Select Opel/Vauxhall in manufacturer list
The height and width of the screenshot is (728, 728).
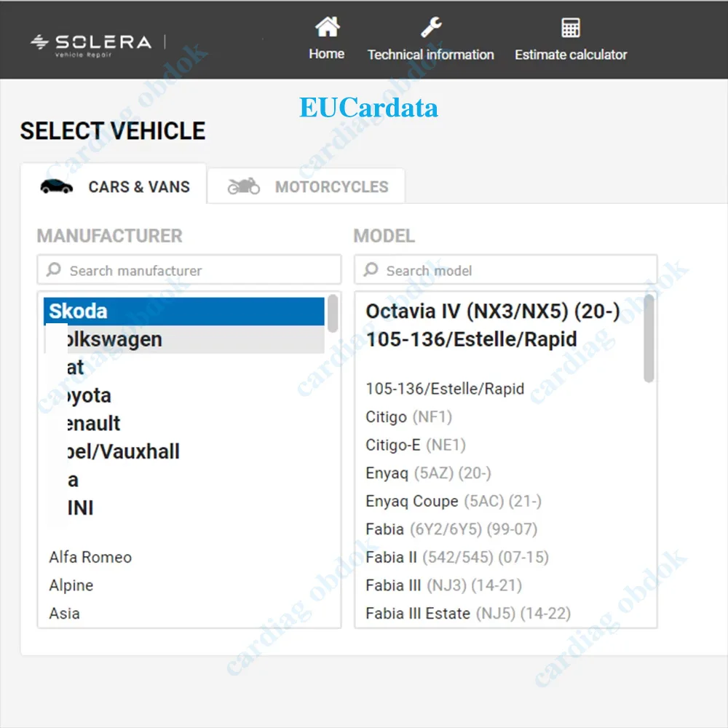[184, 452]
